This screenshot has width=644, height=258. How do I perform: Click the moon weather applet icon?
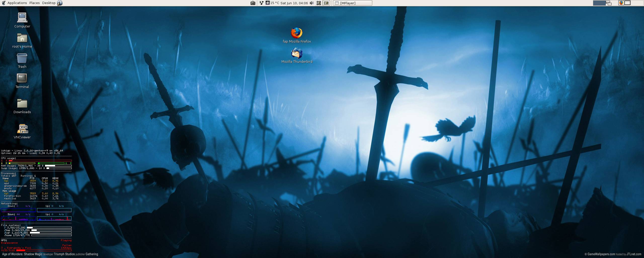[x=268, y=3]
